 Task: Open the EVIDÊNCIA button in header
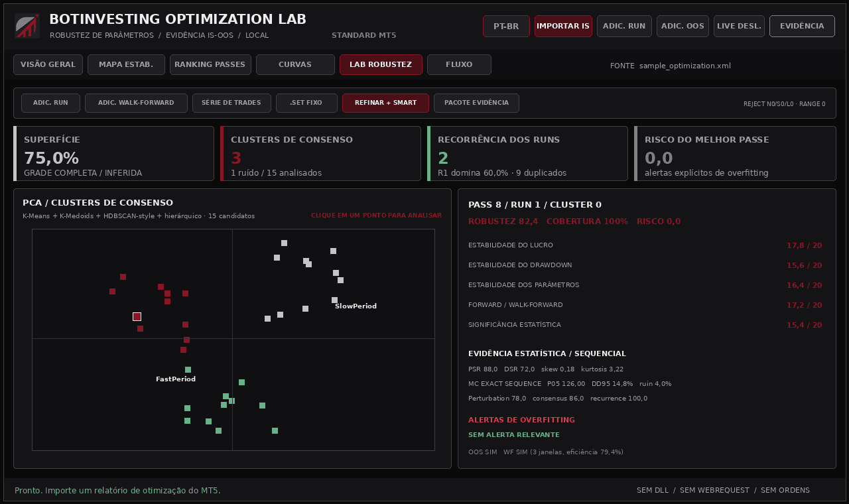[802, 26]
